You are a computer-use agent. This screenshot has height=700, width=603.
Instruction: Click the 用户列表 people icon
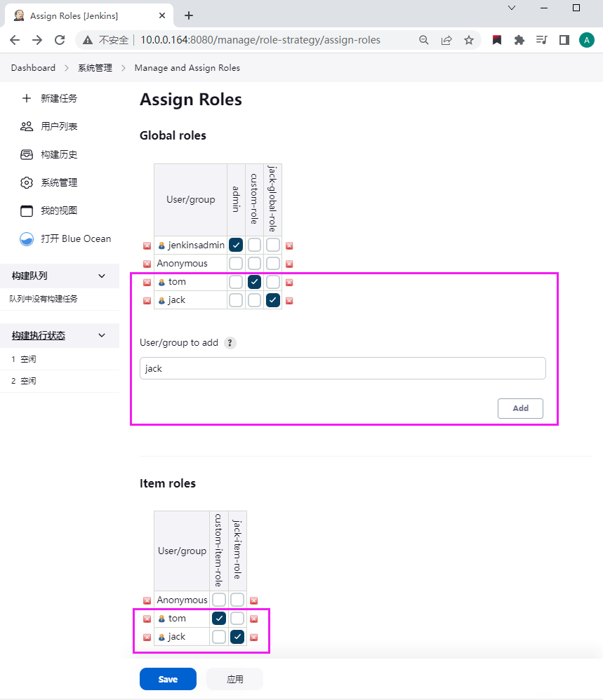27,127
